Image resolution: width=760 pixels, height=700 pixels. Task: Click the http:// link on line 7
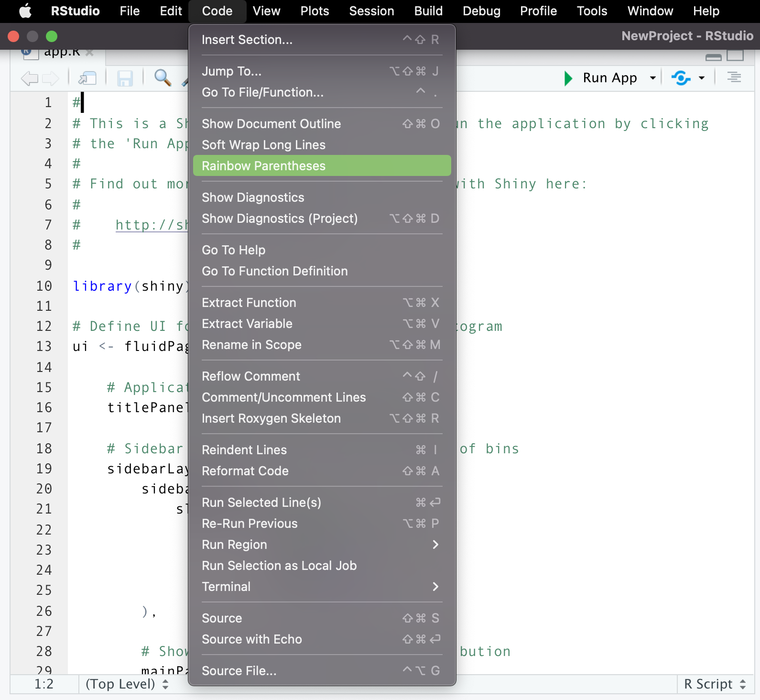point(152,225)
